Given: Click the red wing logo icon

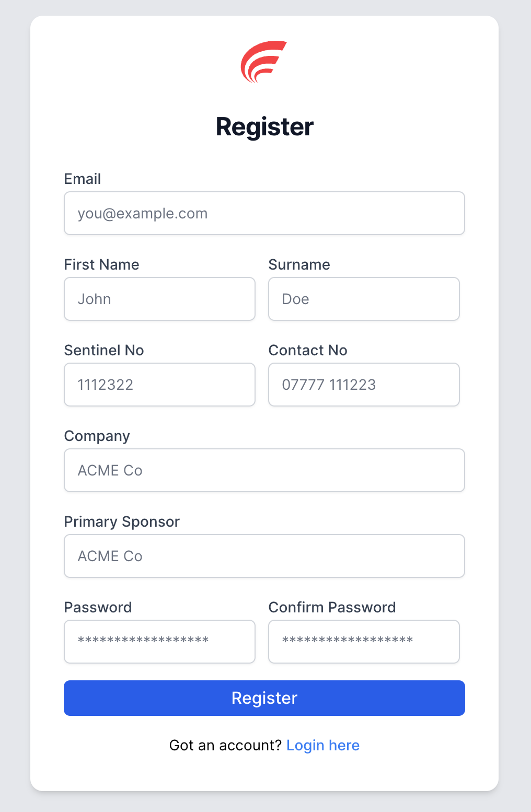Looking at the screenshot, I should pos(263,61).
